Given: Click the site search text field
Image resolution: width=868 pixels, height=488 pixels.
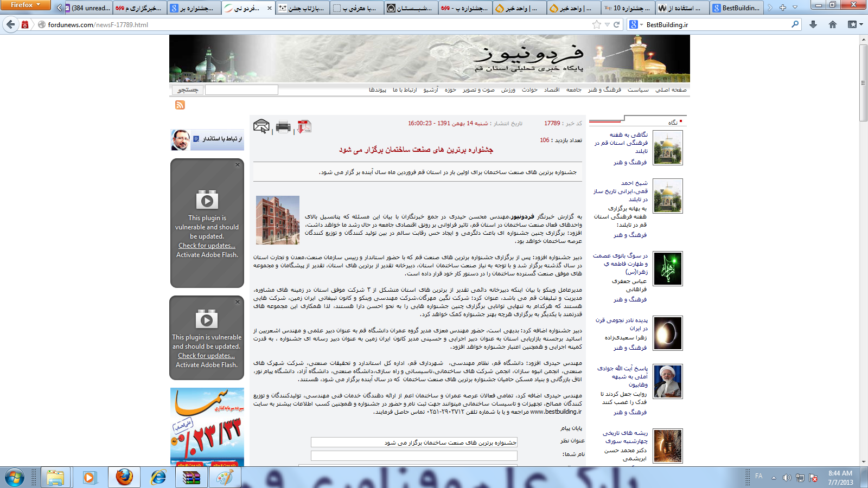Looking at the screenshot, I should point(241,90).
